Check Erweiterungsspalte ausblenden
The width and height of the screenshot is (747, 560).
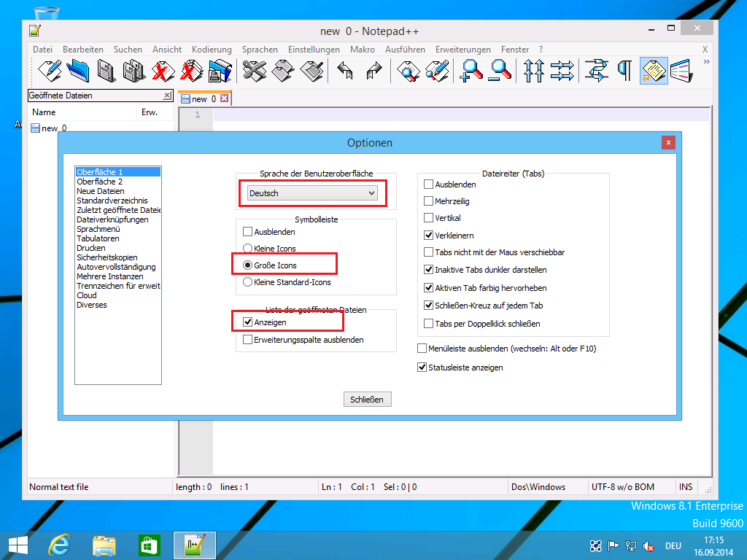click(x=248, y=340)
